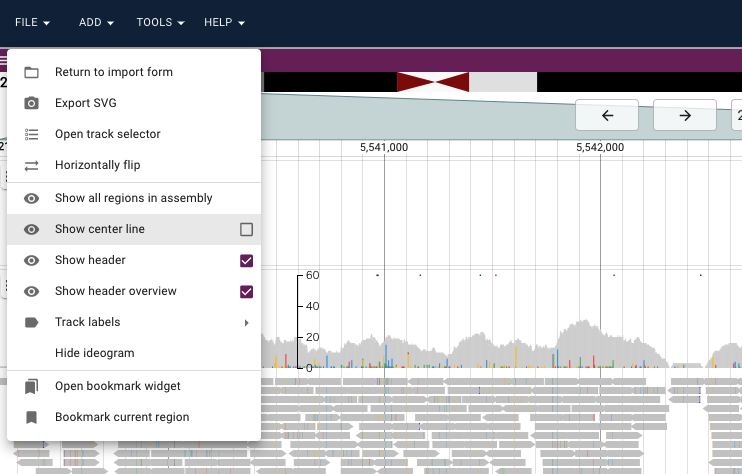Click the 5,542,000 ruler coordinate label
Viewport: 742px width, 474px height.
[600, 148]
